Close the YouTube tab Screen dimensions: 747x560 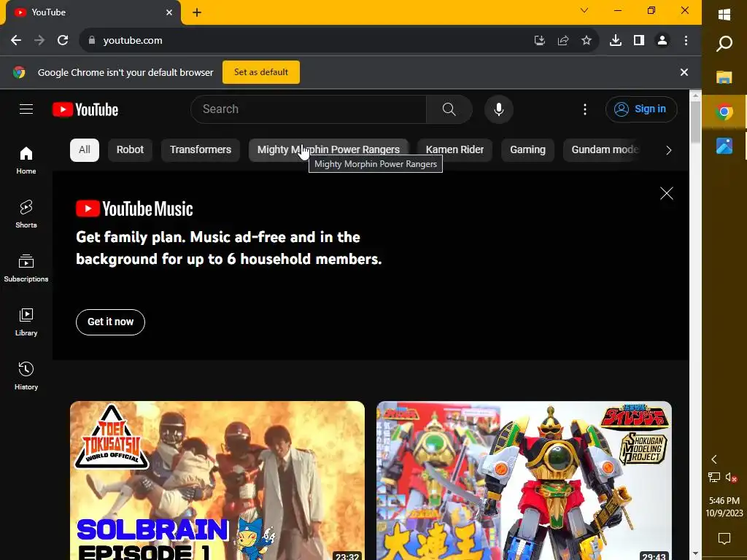point(169,12)
